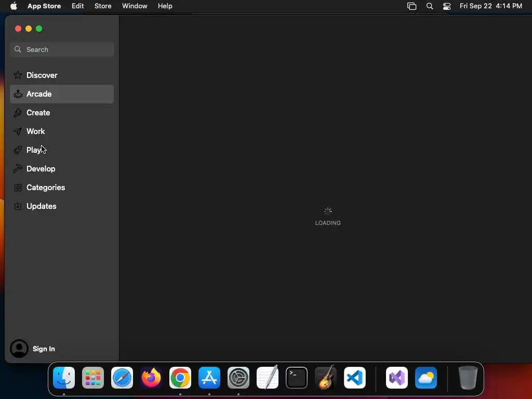Go to the Categories label
This screenshot has height=399, width=532.
coord(46,187)
